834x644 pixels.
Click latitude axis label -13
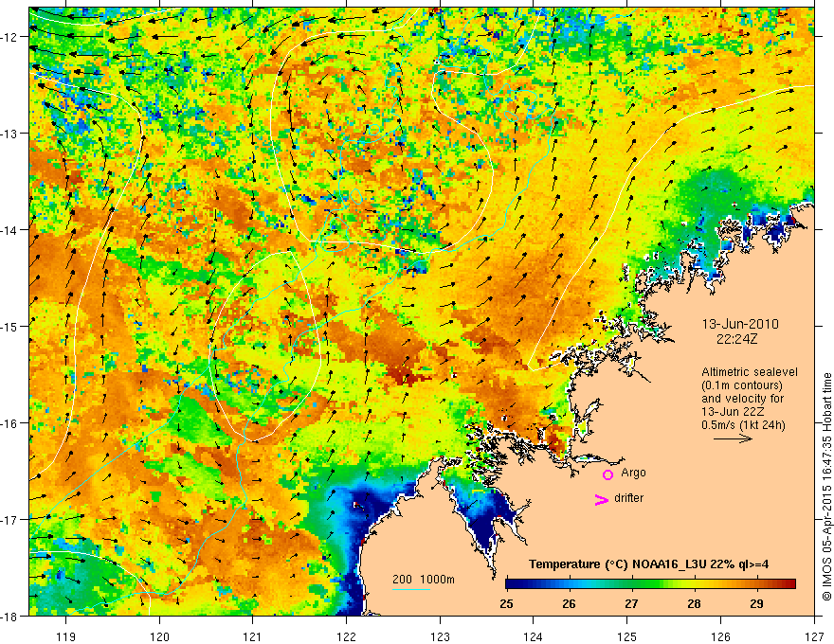pos(9,134)
